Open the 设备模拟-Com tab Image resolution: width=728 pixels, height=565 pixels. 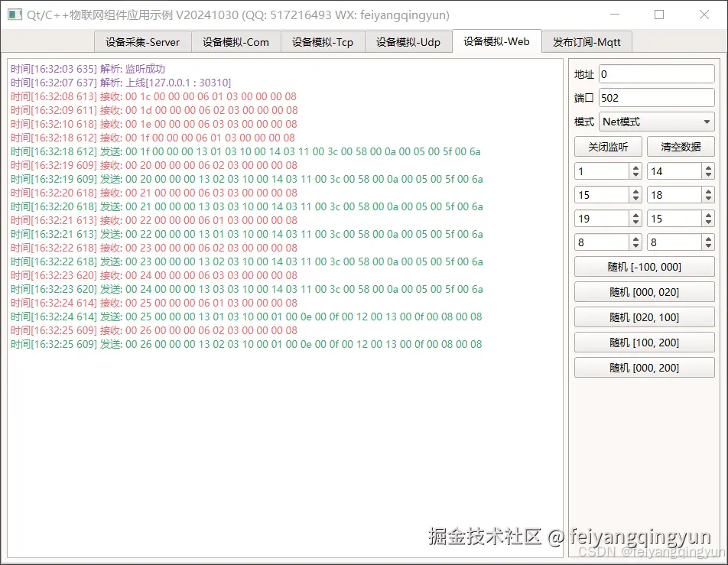pyautogui.click(x=236, y=42)
